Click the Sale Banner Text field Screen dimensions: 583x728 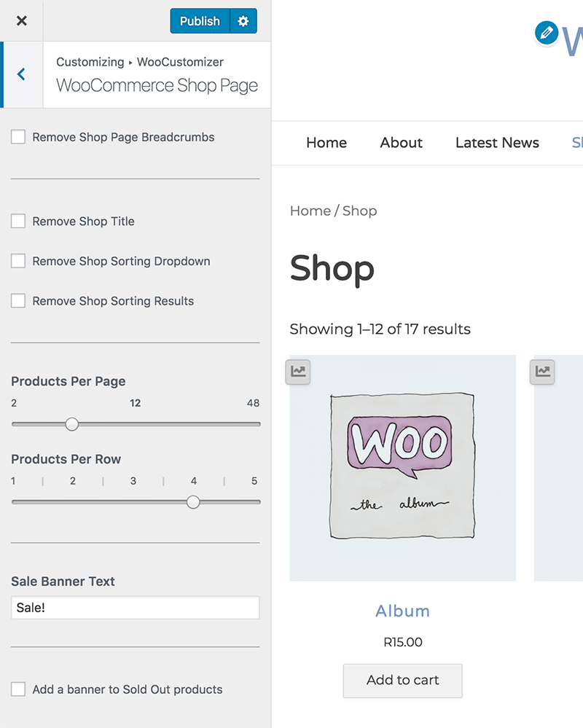click(135, 608)
